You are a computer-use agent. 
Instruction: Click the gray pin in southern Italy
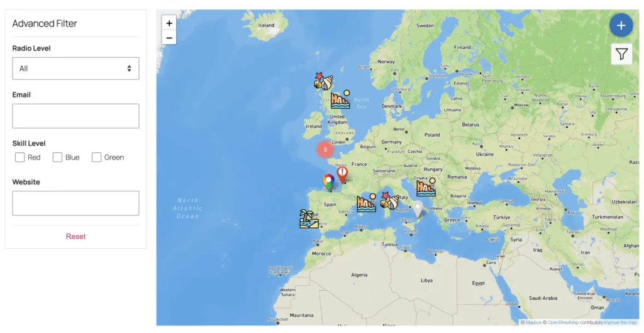point(418,208)
